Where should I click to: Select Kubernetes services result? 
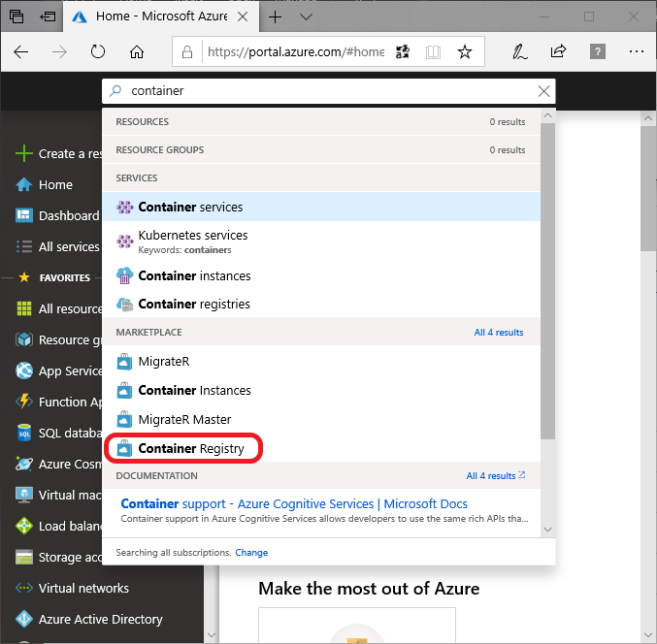point(321,241)
